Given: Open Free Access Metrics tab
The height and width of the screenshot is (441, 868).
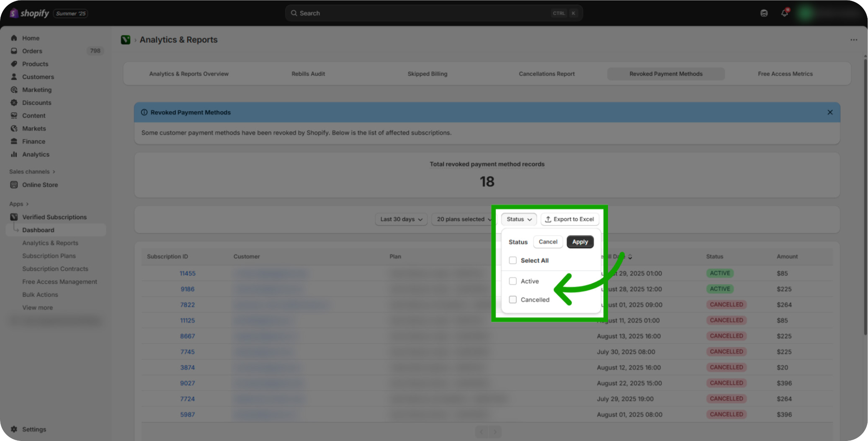Looking at the screenshot, I should [x=785, y=74].
